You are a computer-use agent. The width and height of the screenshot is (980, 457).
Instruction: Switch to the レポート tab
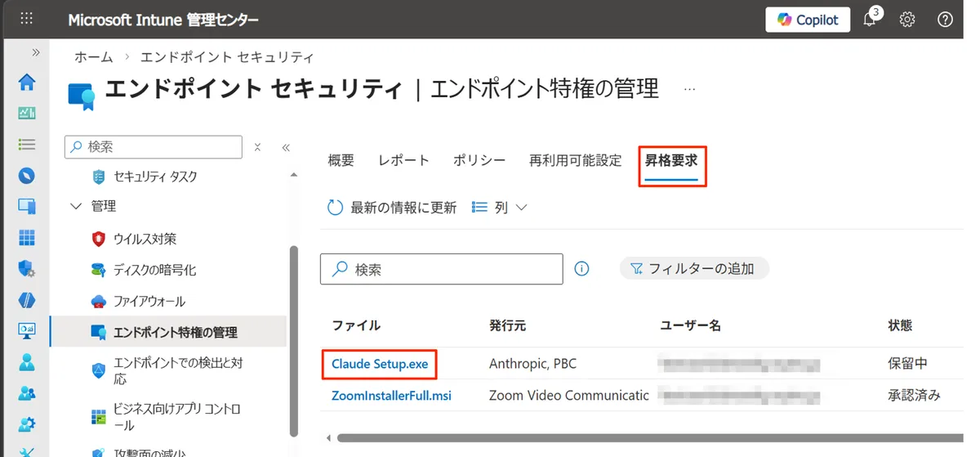click(x=403, y=160)
